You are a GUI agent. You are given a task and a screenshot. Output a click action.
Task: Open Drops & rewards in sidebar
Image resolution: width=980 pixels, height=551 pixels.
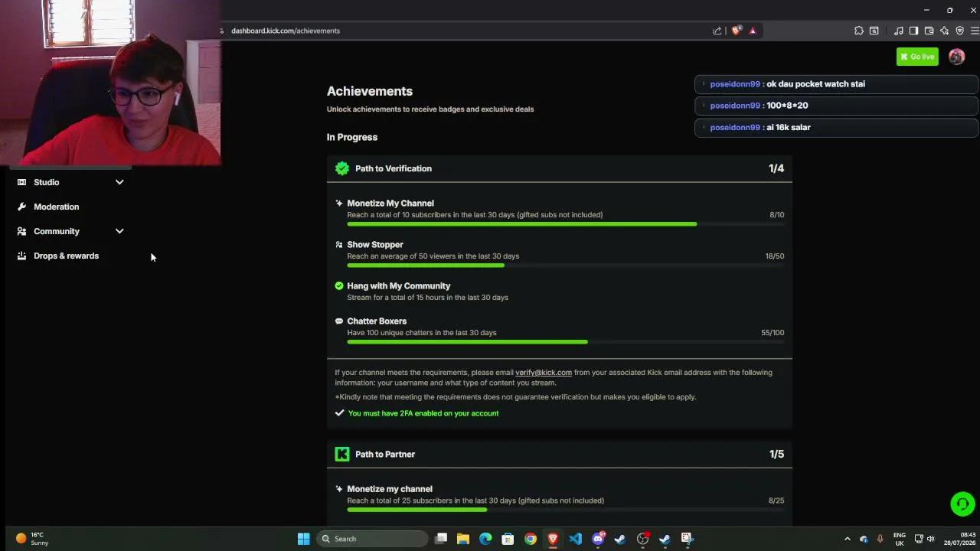pyautogui.click(x=70, y=256)
